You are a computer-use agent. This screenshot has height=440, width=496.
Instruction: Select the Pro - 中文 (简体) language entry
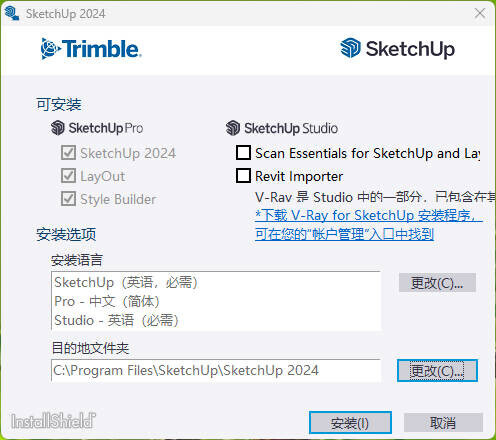point(107,301)
